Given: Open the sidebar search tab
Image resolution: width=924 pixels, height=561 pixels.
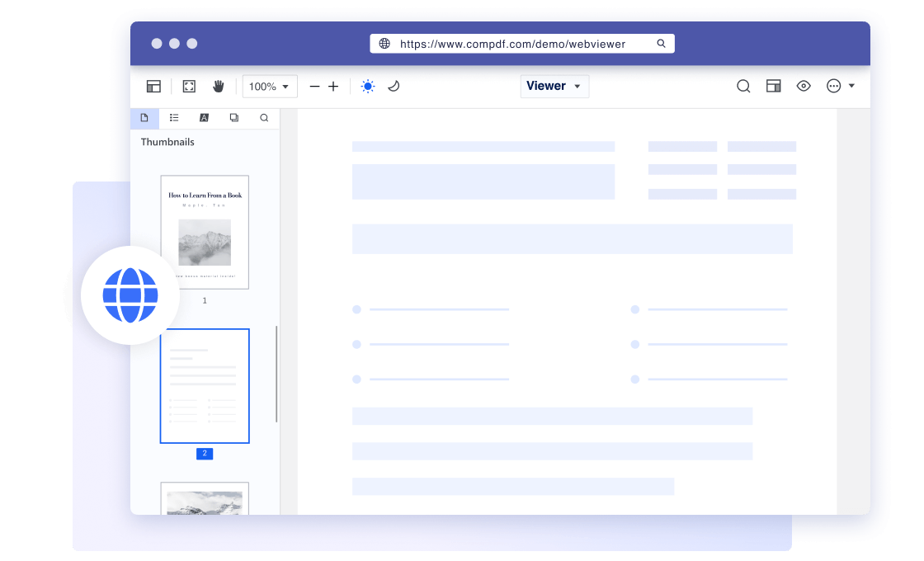Looking at the screenshot, I should (264, 118).
